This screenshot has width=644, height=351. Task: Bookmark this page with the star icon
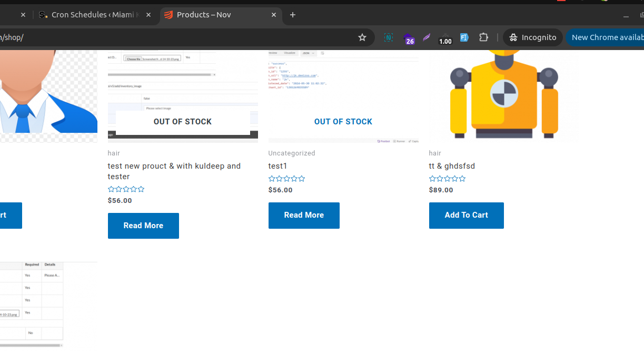[x=362, y=37]
